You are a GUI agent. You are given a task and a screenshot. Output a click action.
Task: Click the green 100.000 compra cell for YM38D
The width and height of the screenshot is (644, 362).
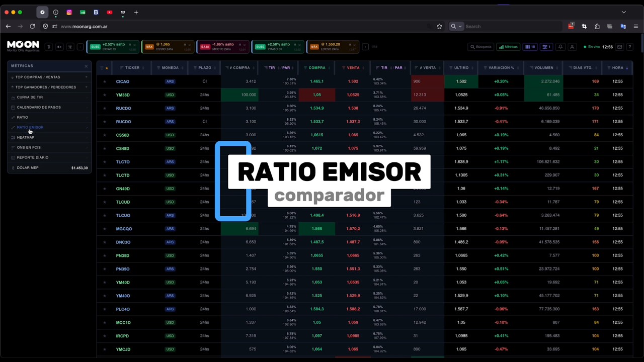239,95
